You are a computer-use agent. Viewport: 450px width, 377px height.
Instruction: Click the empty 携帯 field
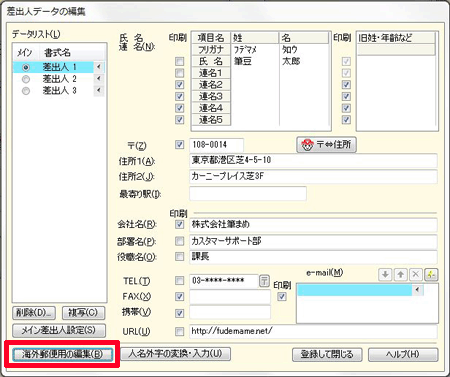[x=230, y=312]
